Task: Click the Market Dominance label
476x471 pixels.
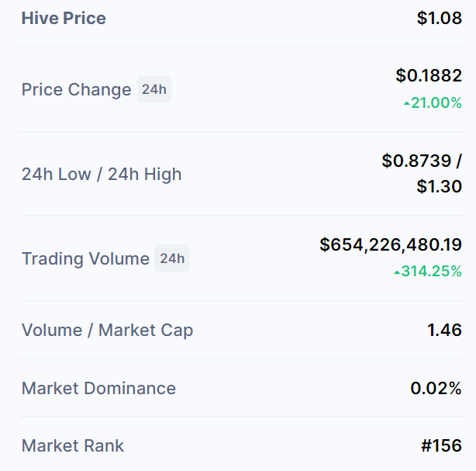Action: coord(99,388)
